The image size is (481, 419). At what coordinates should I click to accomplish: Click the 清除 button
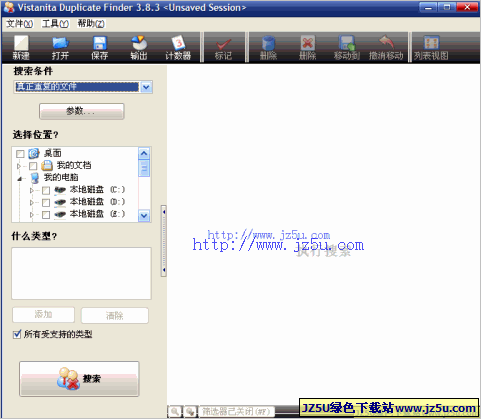(115, 315)
